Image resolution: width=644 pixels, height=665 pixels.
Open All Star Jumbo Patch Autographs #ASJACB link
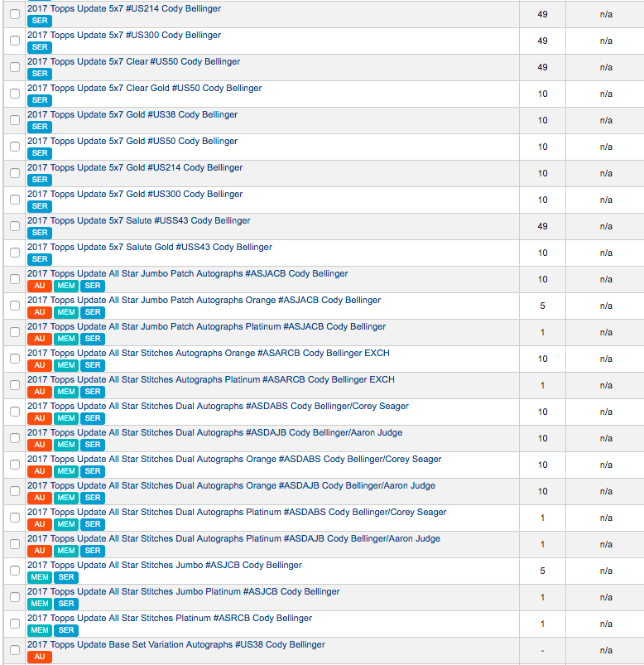(187, 273)
